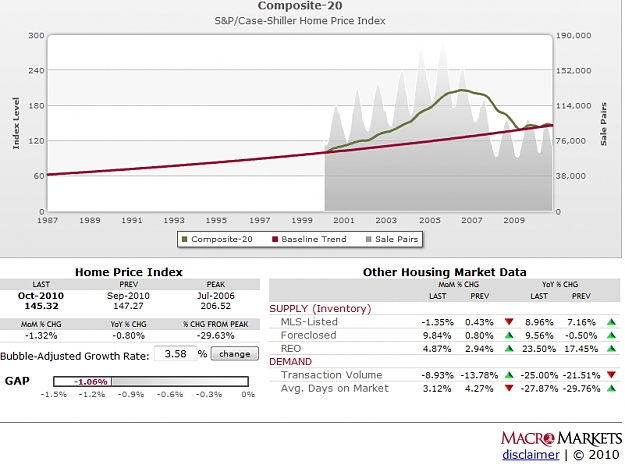This screenshot has width=625, height=472.
Task: Click the SUPPLY (Inventory) heading
Action: (x=320, y=309)
